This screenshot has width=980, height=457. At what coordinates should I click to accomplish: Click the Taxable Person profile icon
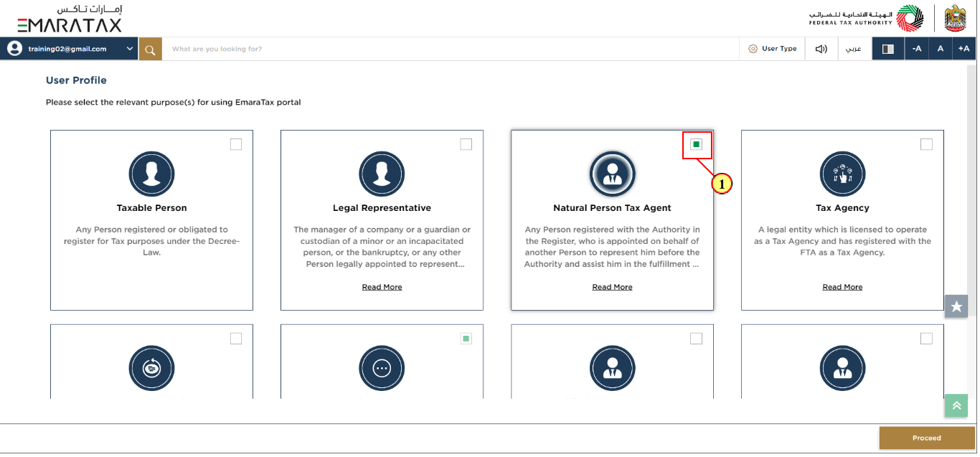tap(151, 174)
